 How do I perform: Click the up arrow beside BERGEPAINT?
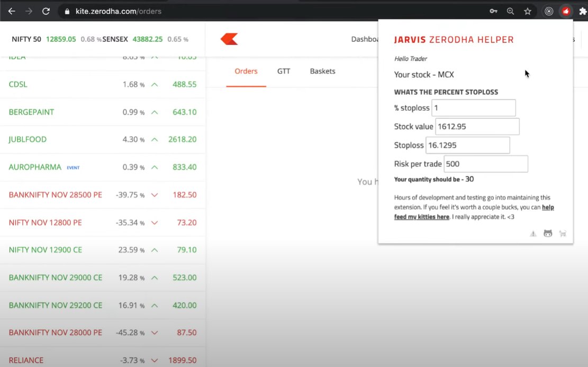click(155, 112)
